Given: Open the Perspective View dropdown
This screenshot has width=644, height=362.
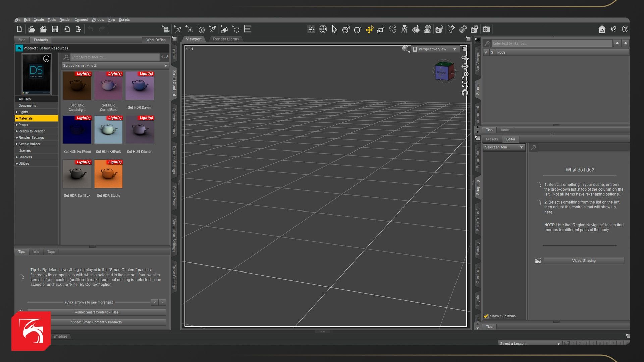Looking at the screenshot, I should 435,49.
